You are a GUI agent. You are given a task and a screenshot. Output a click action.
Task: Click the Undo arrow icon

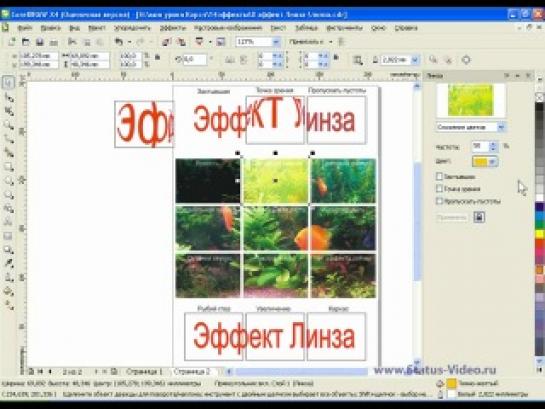[x=119, y=42]
